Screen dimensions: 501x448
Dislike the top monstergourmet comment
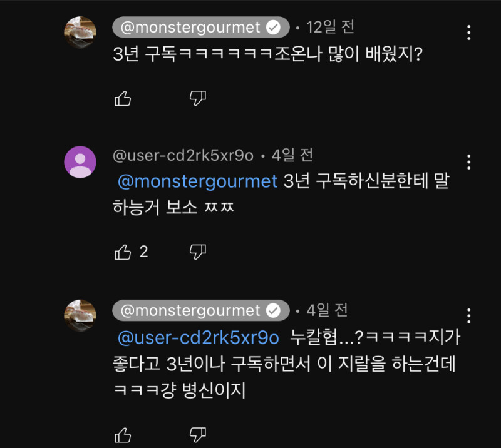(198, 98)
